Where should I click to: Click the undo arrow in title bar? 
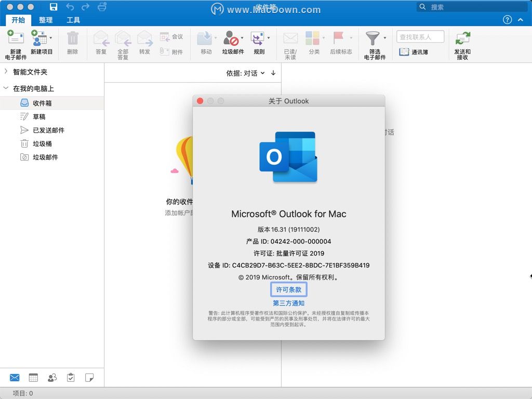tap(70, 7)
